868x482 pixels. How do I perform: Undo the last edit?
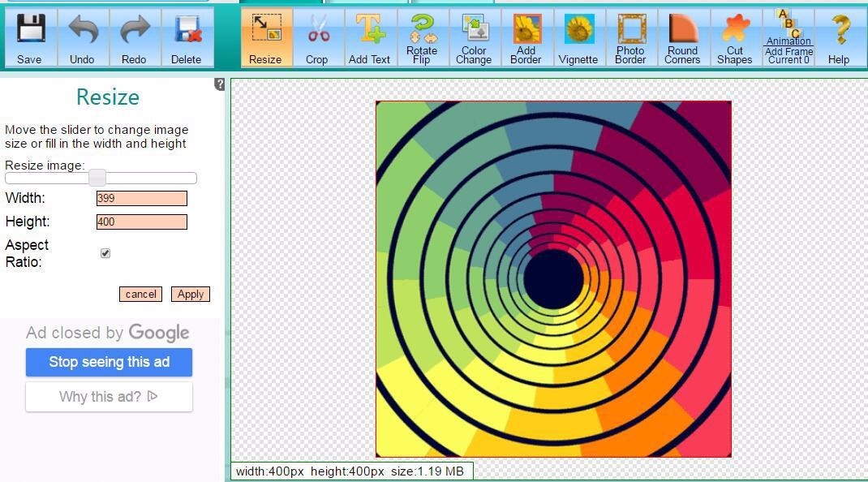[x=82, y=37]
